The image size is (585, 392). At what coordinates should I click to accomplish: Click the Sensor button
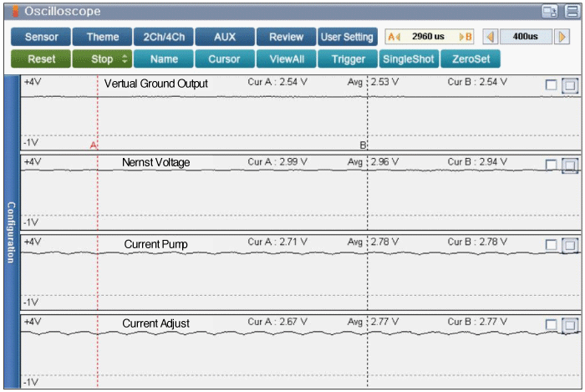tap(41, 37)
